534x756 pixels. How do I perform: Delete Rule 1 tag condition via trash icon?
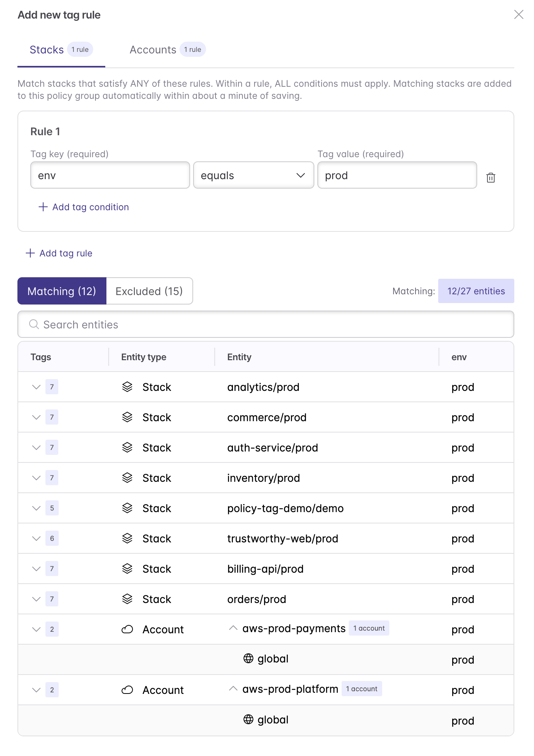tap(490, 177)
